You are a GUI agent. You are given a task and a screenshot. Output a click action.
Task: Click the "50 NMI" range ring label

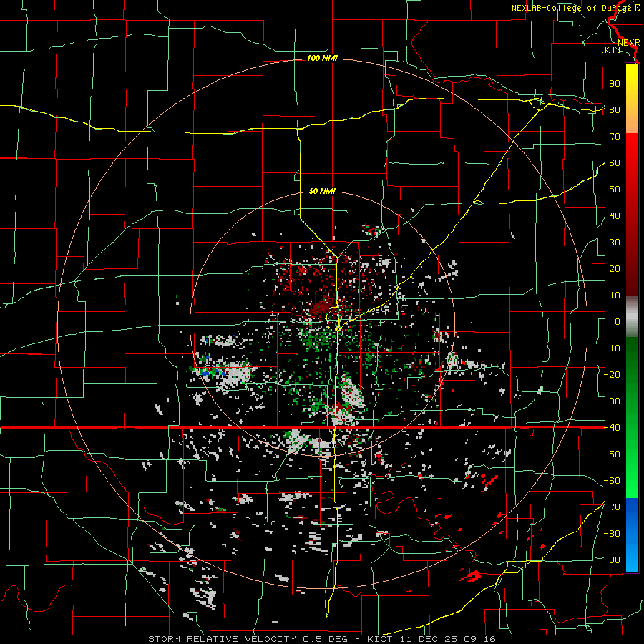pos(322,191)
